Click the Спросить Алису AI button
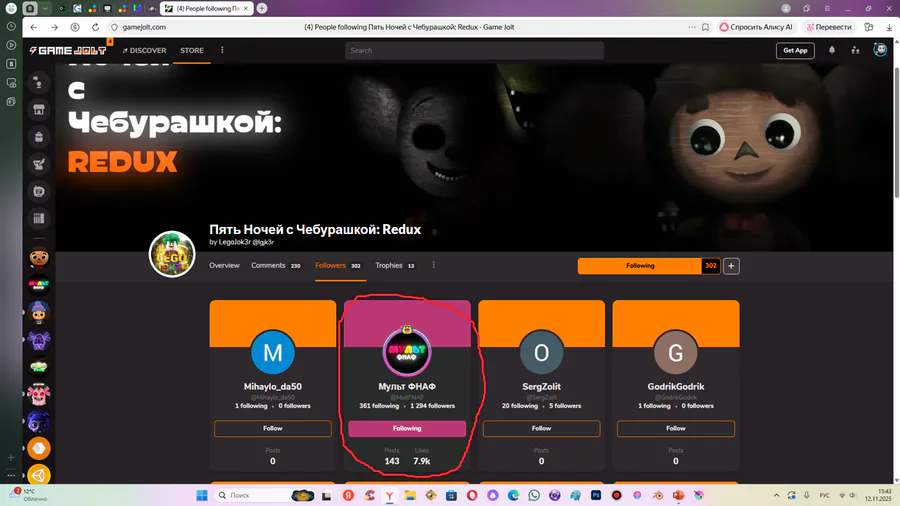This screenshot has width=900, height=506. point(755,27)
